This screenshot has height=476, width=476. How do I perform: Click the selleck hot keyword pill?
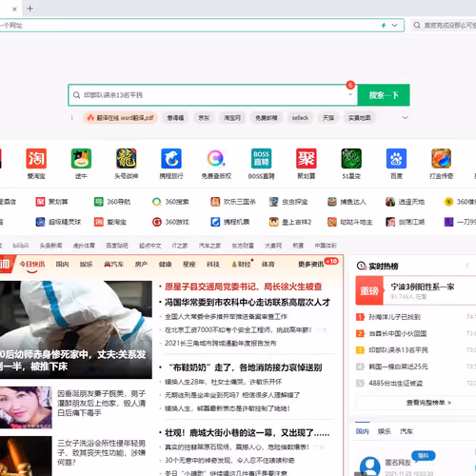click(300, 118)
